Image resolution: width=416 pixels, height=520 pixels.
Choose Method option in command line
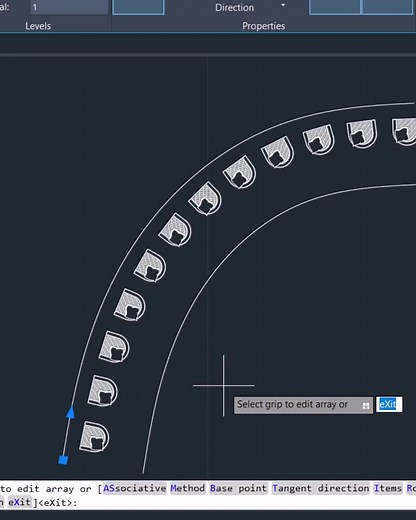188,488
